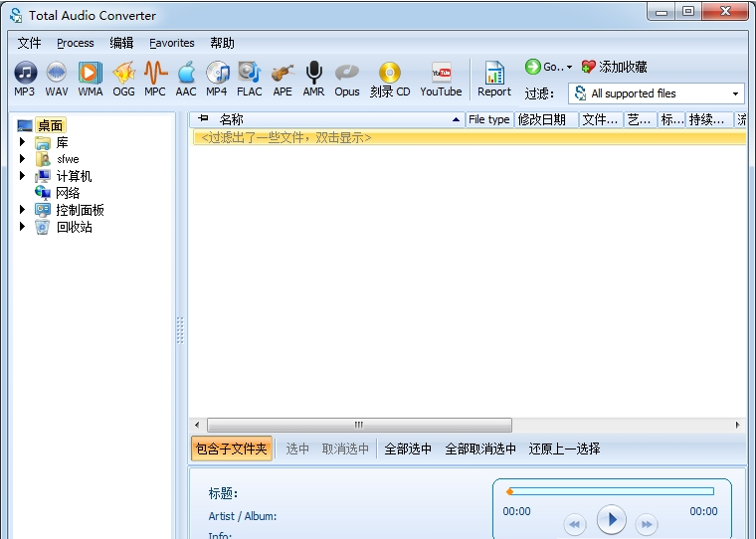Click 全部选中 to select all

tap(408, 449)
